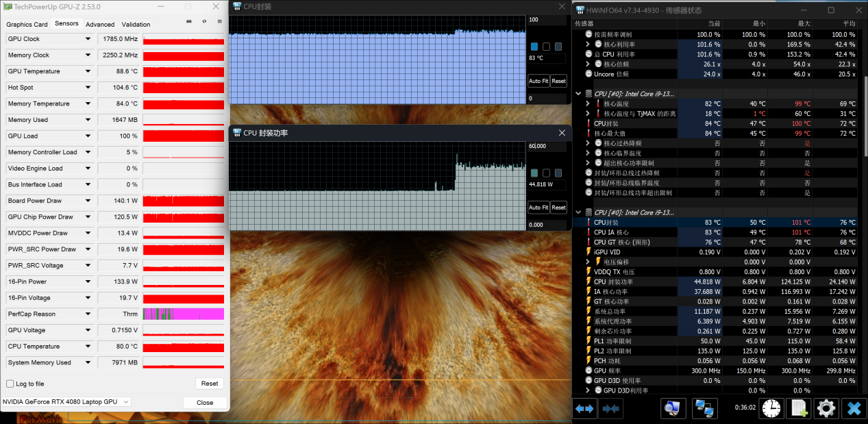Viewport: 868px width, 424px height.
Task: Click the GPU-Z Reset button
Action: pos(210,384)
